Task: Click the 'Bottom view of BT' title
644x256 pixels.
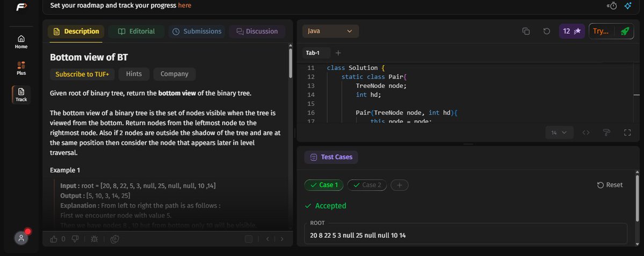Action: [89, 57]
